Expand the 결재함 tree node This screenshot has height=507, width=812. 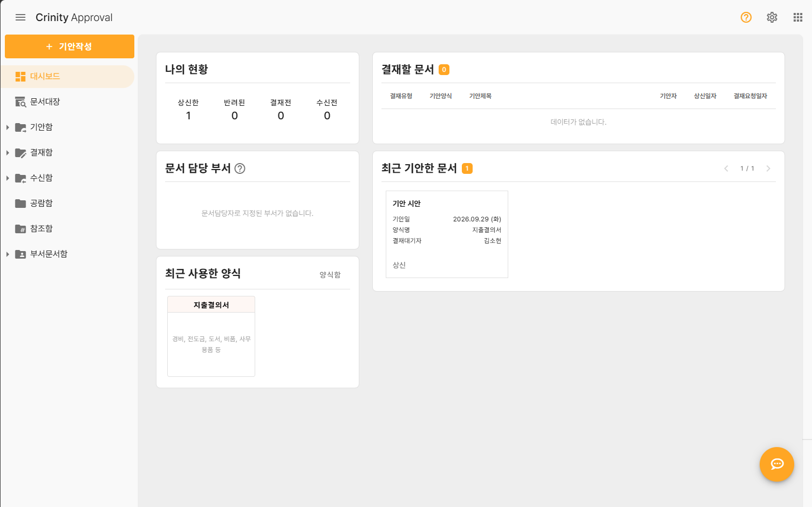click(x=8, y=153)
